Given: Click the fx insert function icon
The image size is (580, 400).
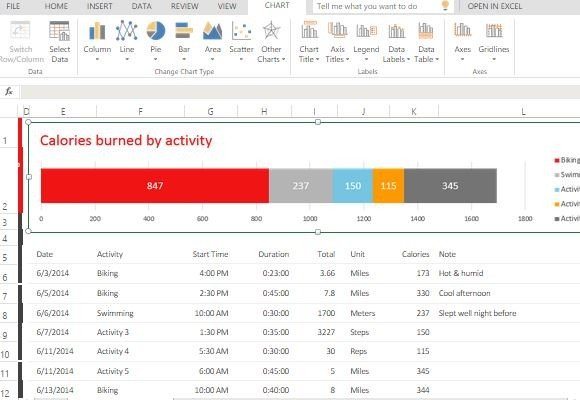Looking at the screenshot, I should [x=9, y=91].
